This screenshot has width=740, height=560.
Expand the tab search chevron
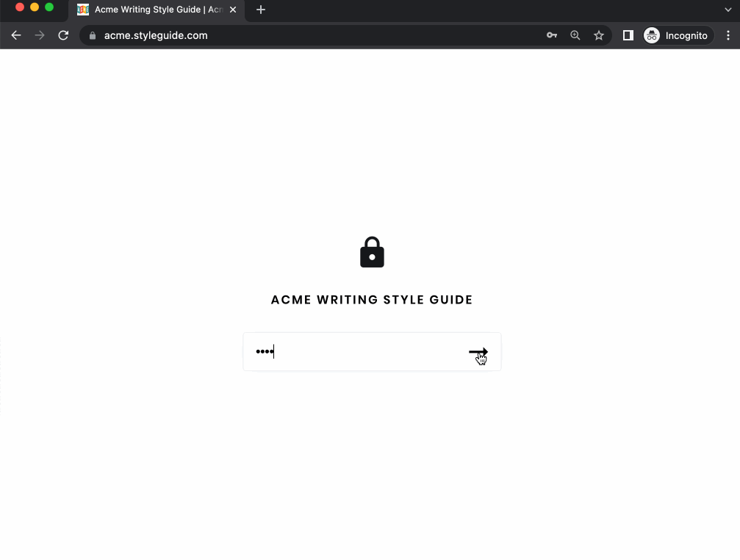[x=728, y=10]
